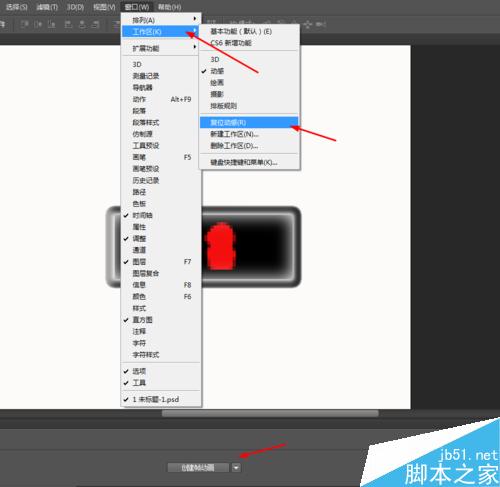
Task: Show the 样式 panel
Action: [x=161, y=308]
